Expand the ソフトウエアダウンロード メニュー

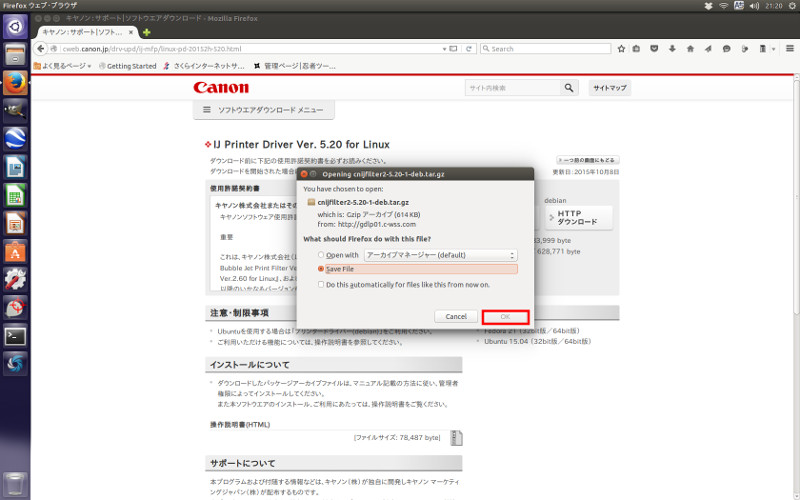point(264,110)
